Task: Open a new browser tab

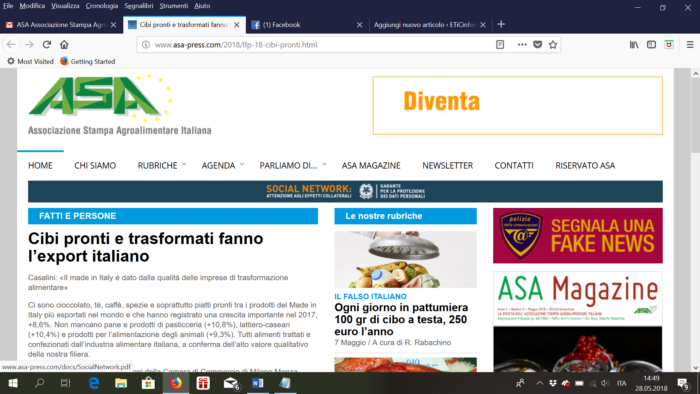Action: point(501,25)
